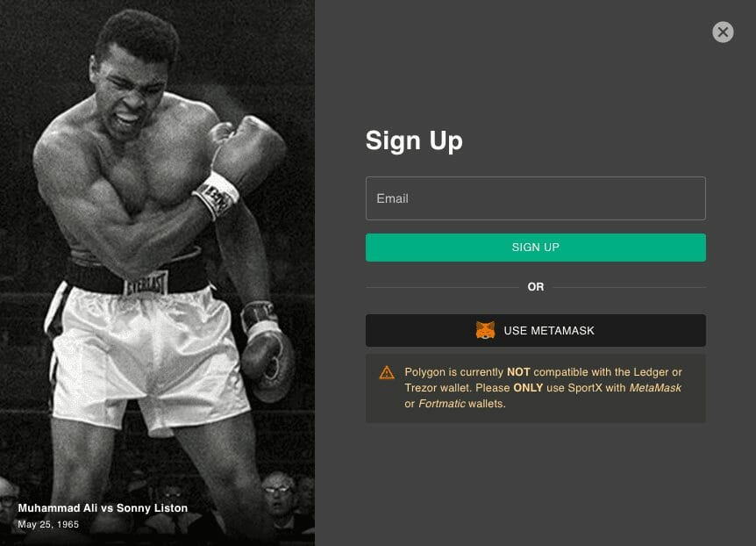This screenshot has height=546, width=756.
Task: Click the word Ledger in the notice
Action: (x=651, y=373)
